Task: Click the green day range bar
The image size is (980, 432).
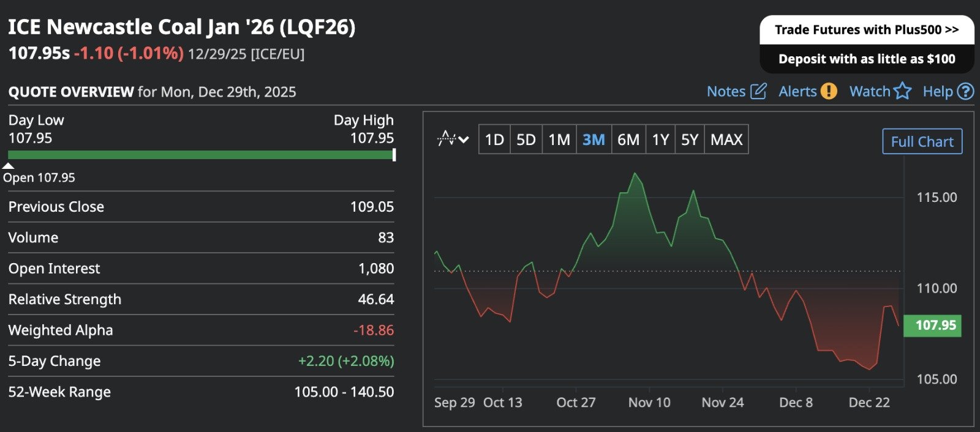Action: pyautogui.click(x=200, y=155)
